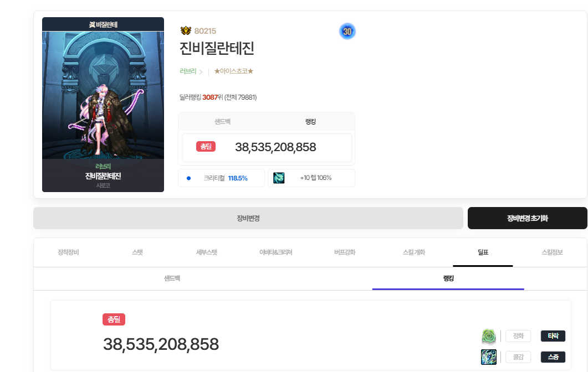This screenshot has height=372, width=588.
Task: Toggle the 쿨감 option
Action: (518, 357)
